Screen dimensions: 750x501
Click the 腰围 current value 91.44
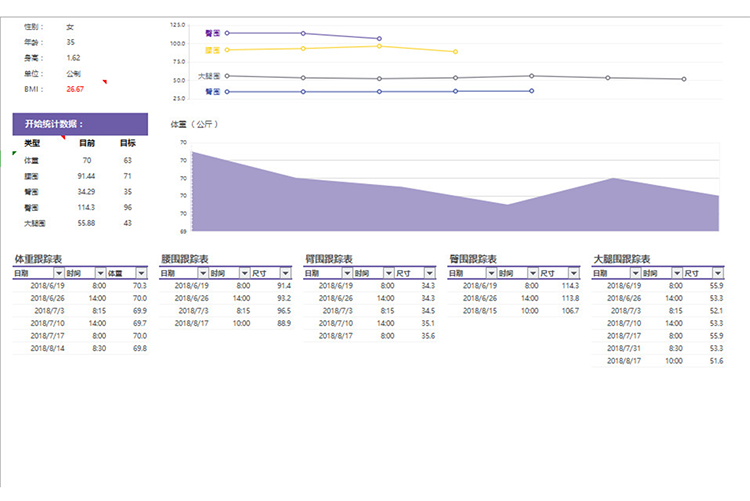(85, 175)
